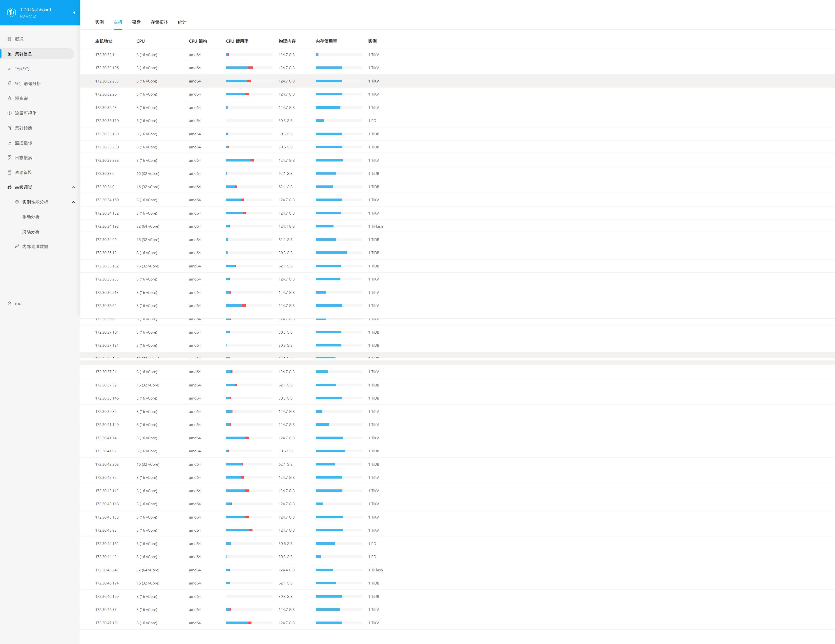Open 流量可视化 eye icon
The height and width of the screenshot is (644, 835).
click(x=10, y=113)
